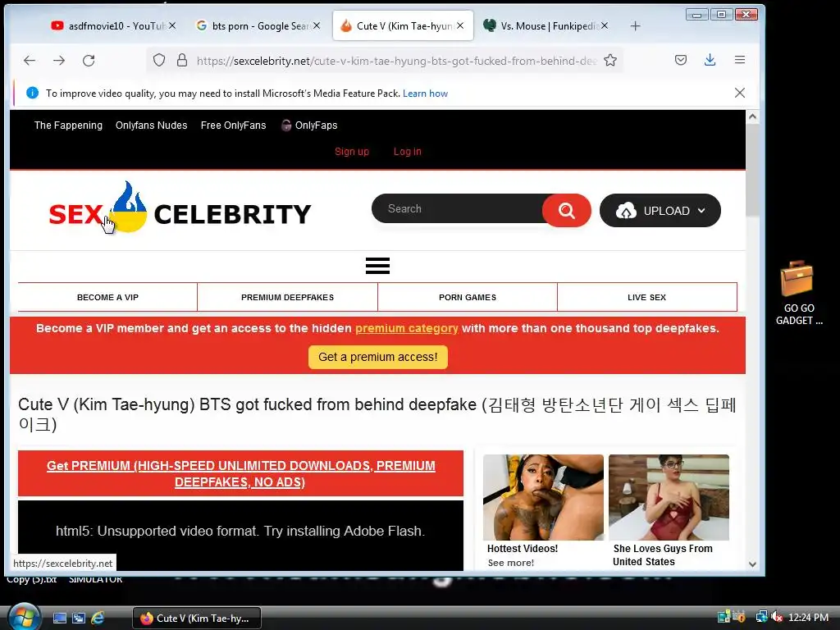Open the Firefox application menu
Screen dimensions: 840x630
tap(740, 60)
